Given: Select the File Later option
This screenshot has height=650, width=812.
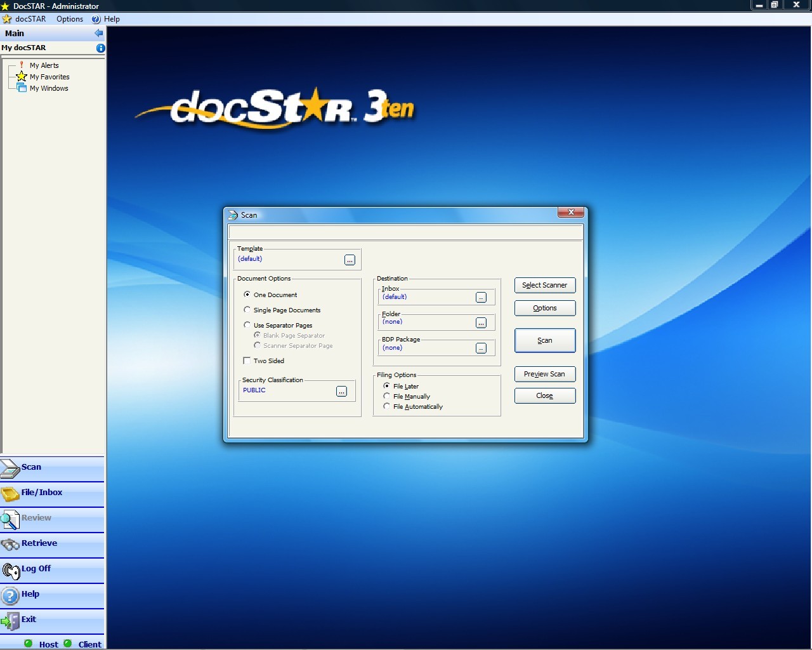Looking at the screenshot, I should (x=386, y=386).
